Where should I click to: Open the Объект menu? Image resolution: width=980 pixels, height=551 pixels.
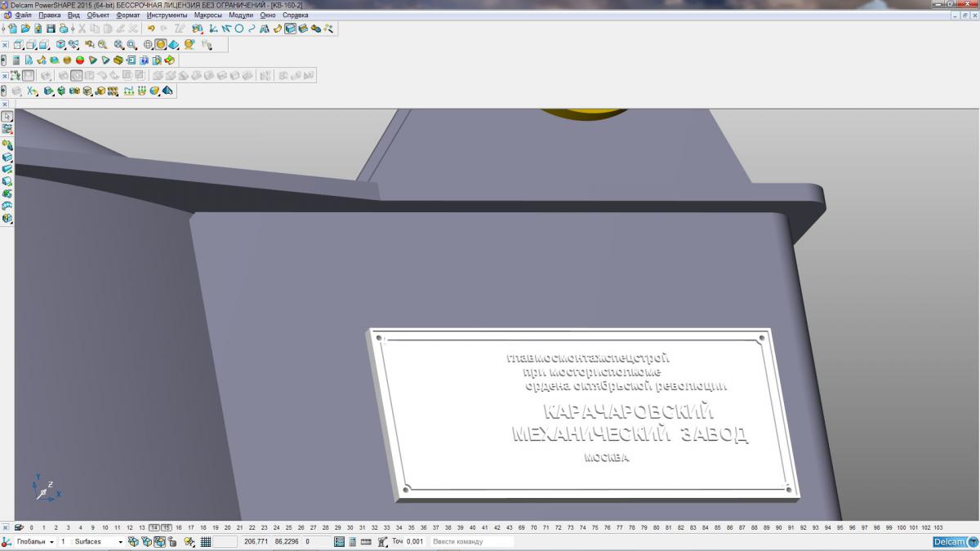coord(98,16)
